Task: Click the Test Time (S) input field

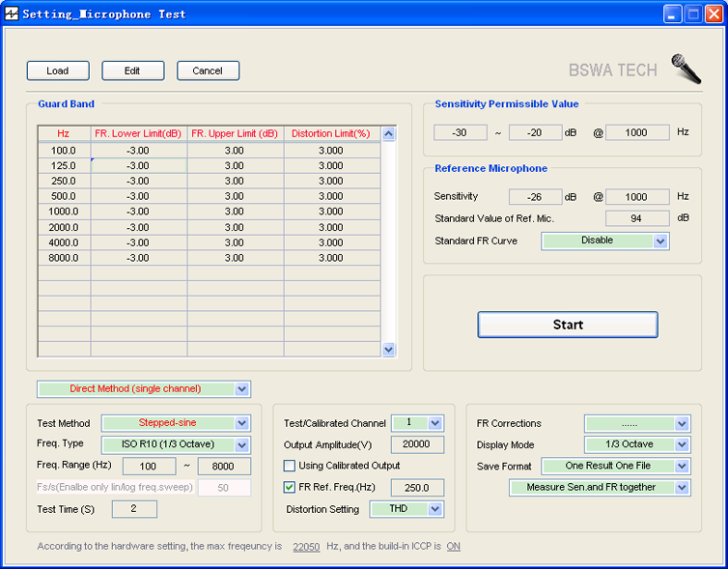Action: click(x=134, y=509)
